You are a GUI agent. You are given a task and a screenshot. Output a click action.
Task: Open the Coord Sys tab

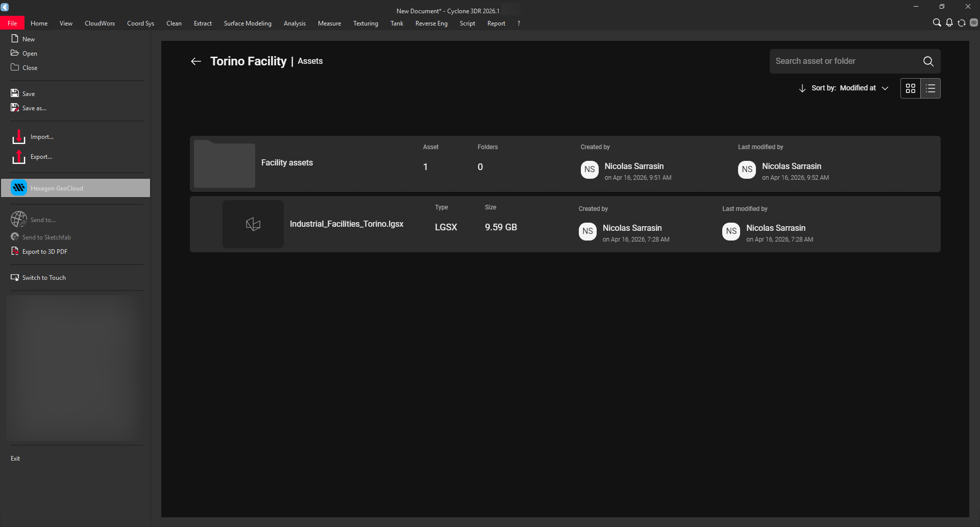coord(141,23)
